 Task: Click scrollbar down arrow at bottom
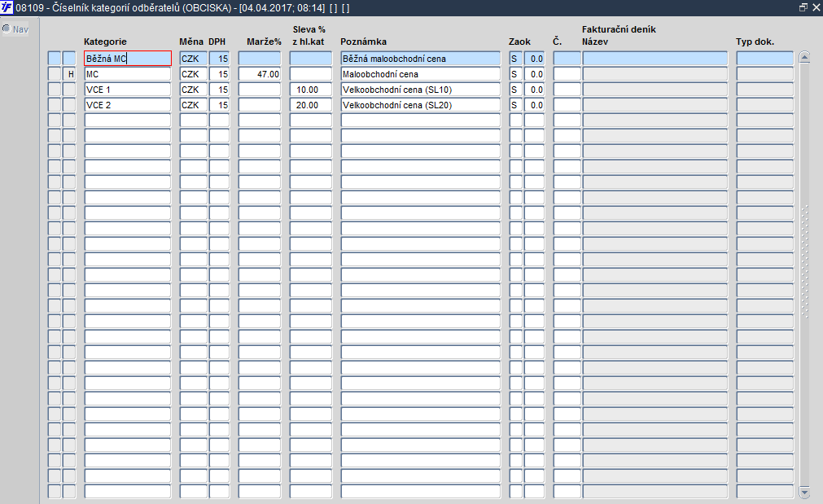(x=804, y=492)
